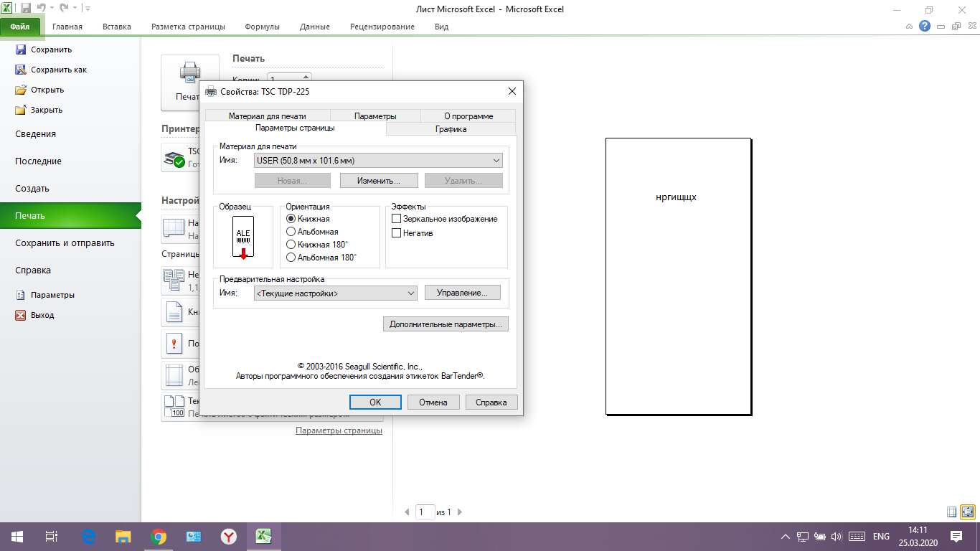Go to next page arrow in preview
Viewport: 980px width, 551px height.
coord(460,512)
